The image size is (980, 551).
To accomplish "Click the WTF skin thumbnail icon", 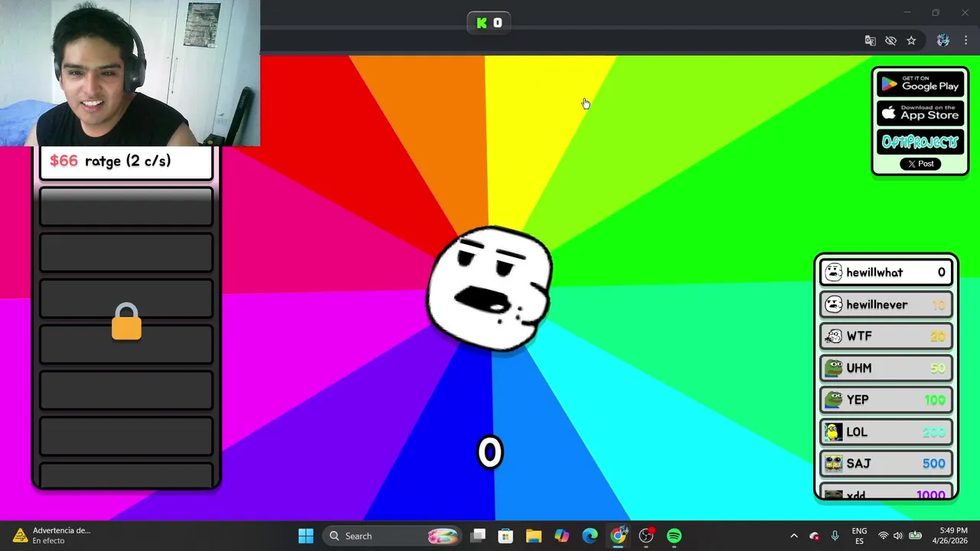I will [x=833, y=336].
